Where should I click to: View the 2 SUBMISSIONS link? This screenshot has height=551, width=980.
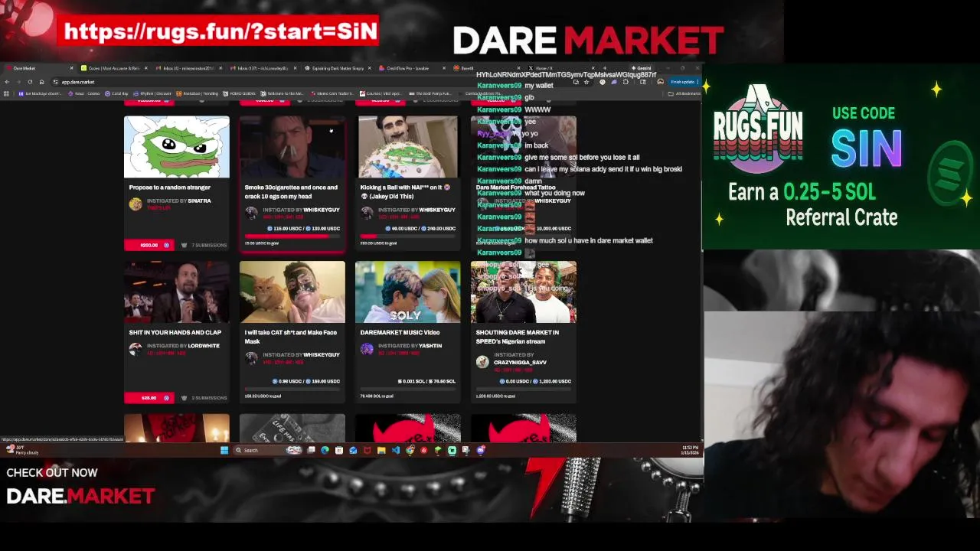(204, 398)
